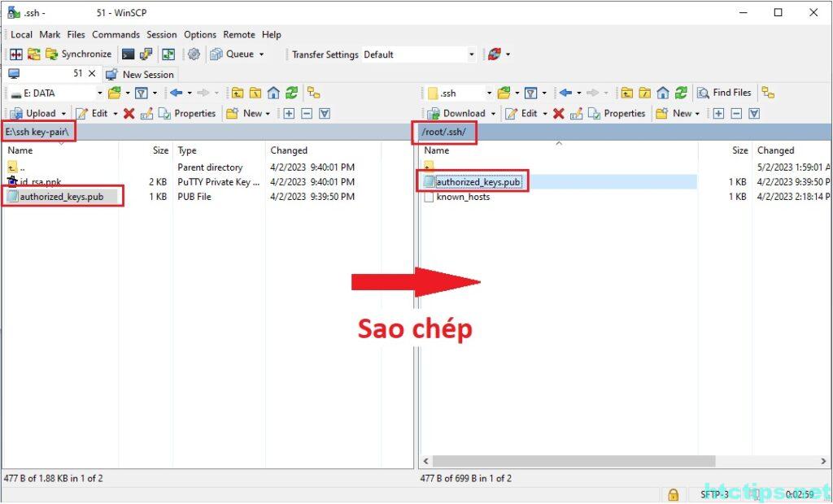Sort local panel by Changed column

[289, 151]
